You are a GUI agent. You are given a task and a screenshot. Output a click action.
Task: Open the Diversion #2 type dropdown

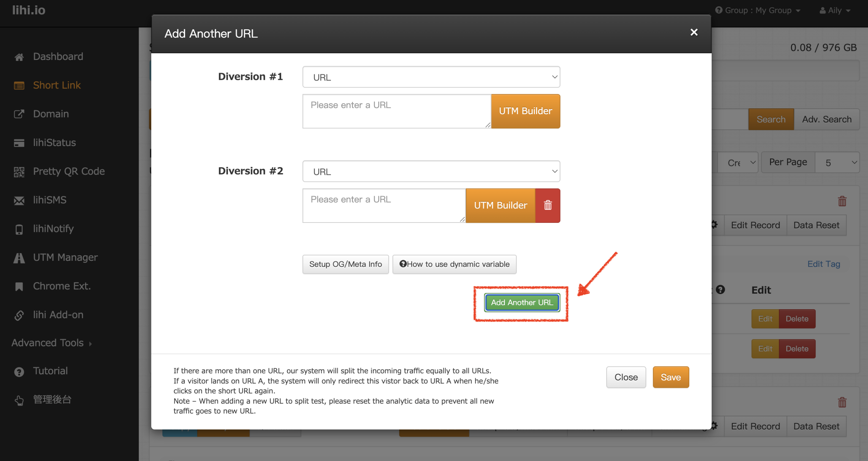pyautogui.click(x=431, y=171)
